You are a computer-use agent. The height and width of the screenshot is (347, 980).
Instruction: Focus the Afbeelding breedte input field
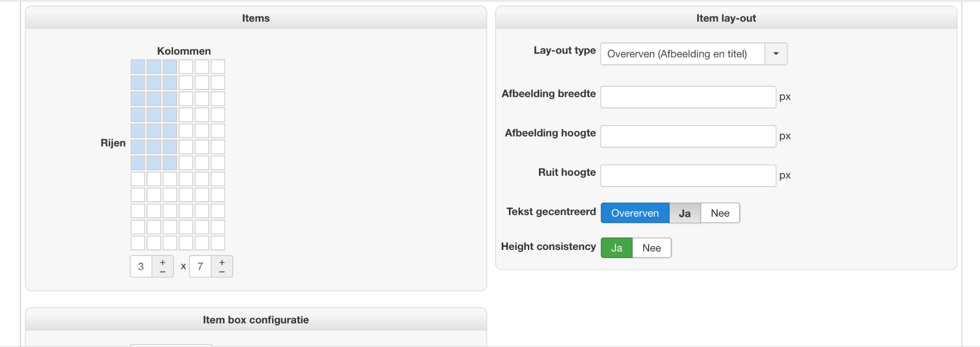[688, 97]
